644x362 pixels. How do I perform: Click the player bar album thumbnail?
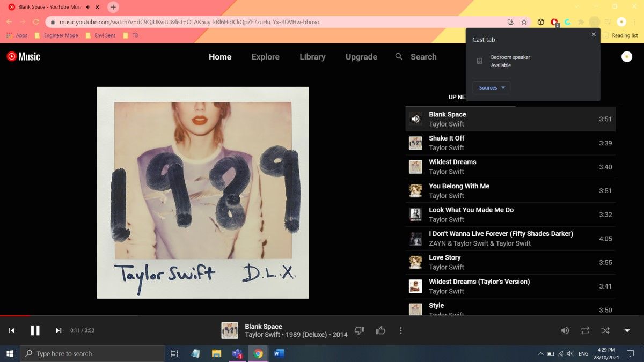pyautogui.click(x=230, y=330)
